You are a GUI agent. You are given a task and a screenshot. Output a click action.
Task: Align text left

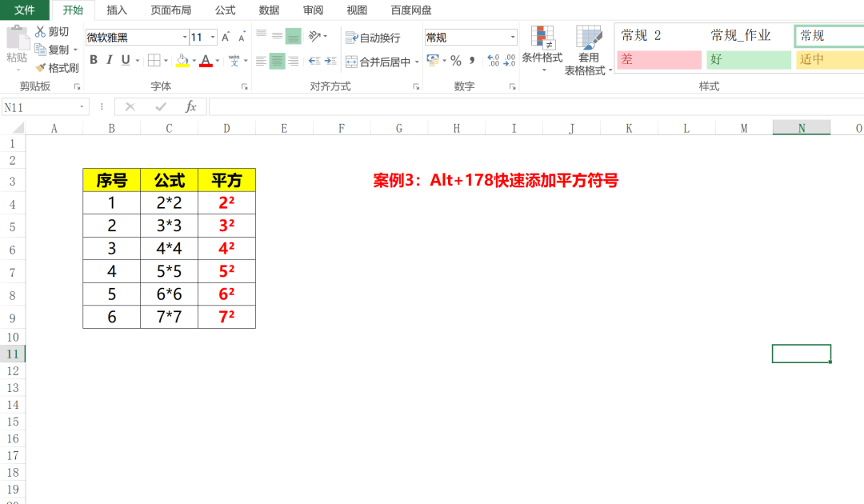pos(261,61)
